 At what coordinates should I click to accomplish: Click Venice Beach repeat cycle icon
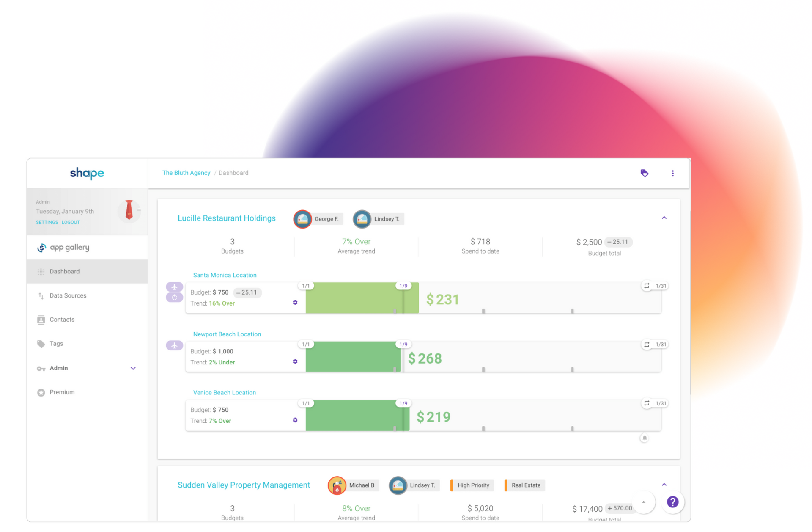647,403
